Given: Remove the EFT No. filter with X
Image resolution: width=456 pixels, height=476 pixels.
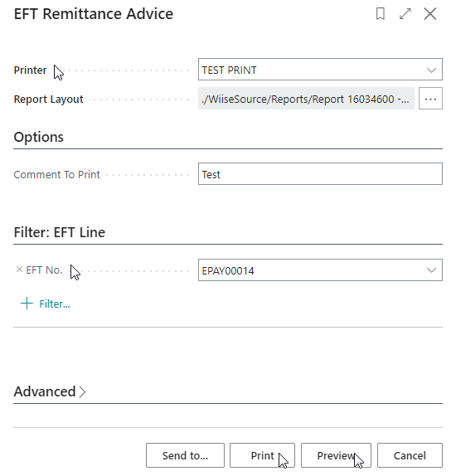Looking at the screenshot, I should pyautogui.click(x=19, y=270).
